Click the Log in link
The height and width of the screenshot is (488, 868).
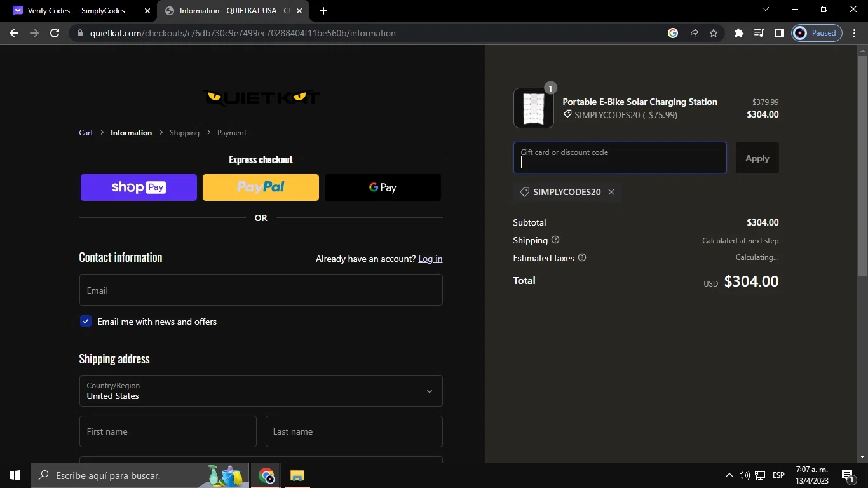click(x=430, y=259)
